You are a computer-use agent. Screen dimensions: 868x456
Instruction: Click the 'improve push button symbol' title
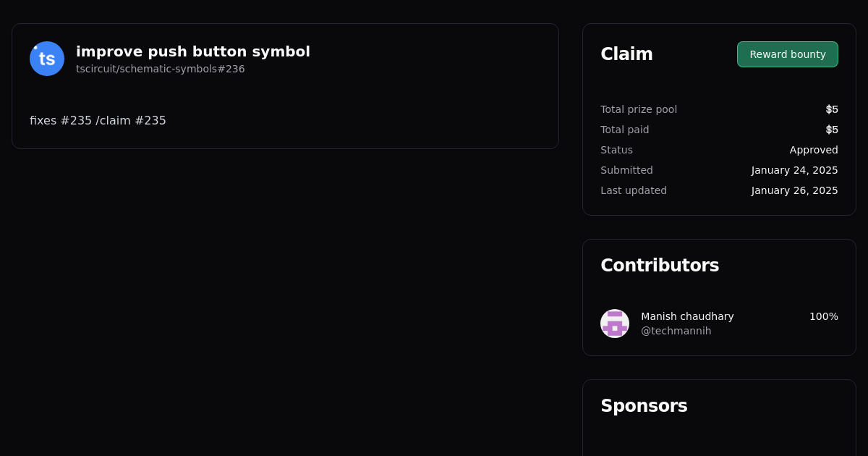coord(193,51)
